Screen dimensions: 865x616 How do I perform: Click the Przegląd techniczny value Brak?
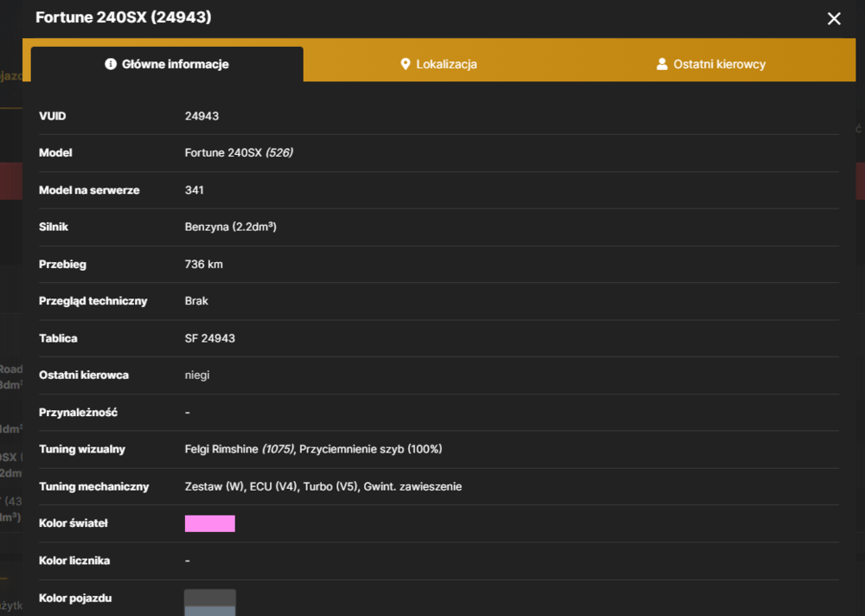[196, 301]
